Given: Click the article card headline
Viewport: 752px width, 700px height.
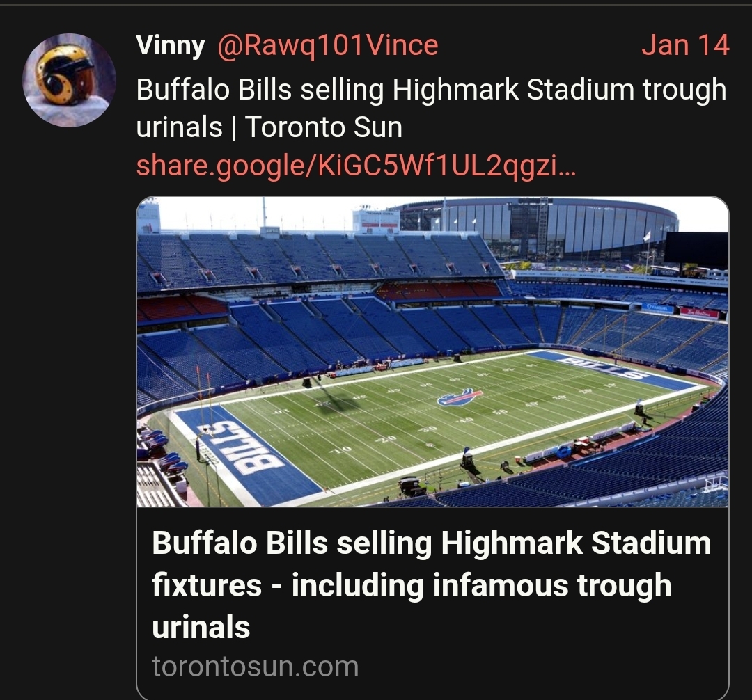Looking at the screenshot, I should coord(431,584).
